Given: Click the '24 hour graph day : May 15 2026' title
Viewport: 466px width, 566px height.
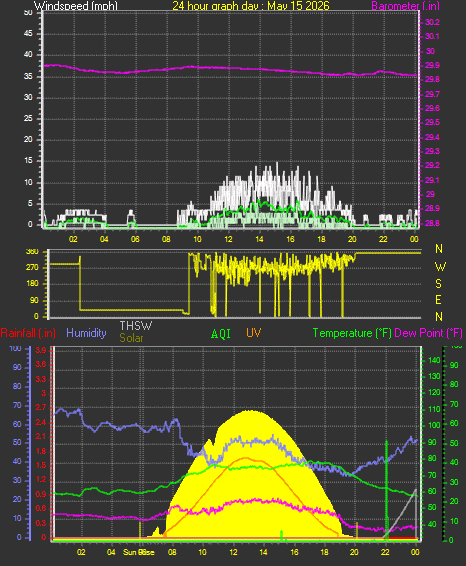Looking at the screenshot, I should coord(251,5).
